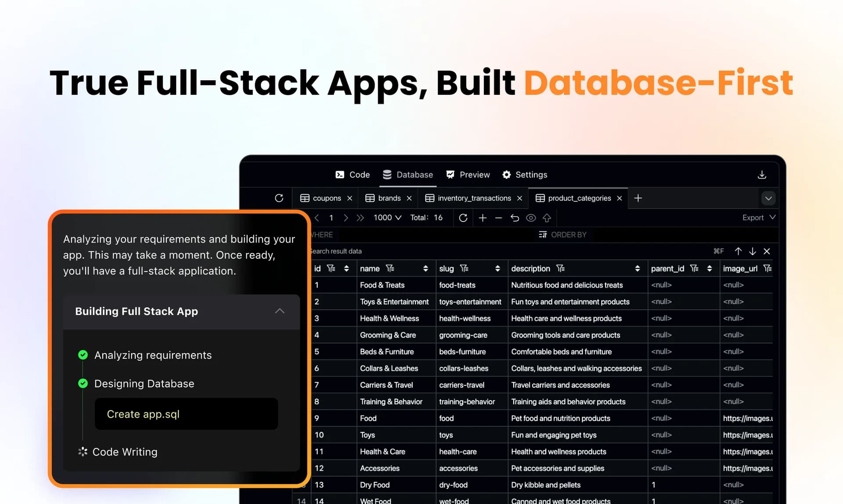843x504 pixels.
Task: Click the add row plus icon
Action: 483,218
